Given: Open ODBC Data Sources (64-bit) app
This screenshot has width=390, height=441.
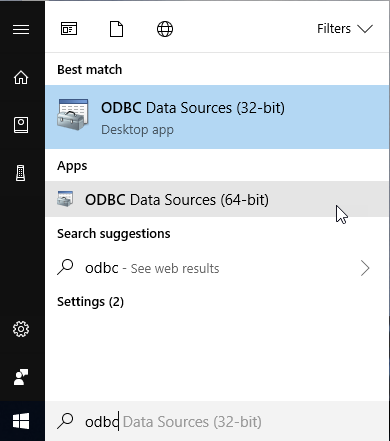Looking at the screenshot, I should click(217, 199).
